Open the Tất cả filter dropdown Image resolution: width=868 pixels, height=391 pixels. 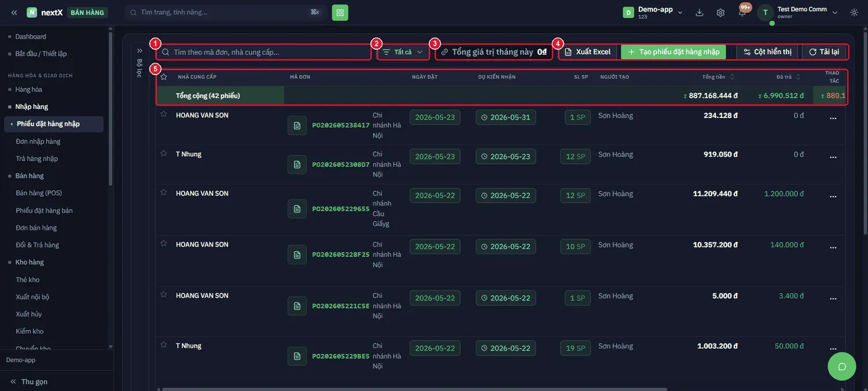(x=403, y=52)
